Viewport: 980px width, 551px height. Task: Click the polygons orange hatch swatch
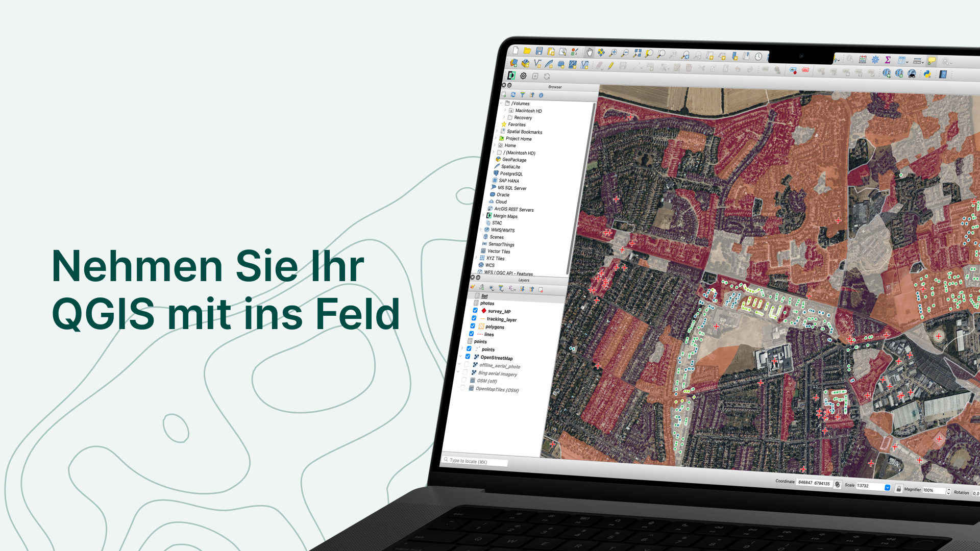(481, 326)
